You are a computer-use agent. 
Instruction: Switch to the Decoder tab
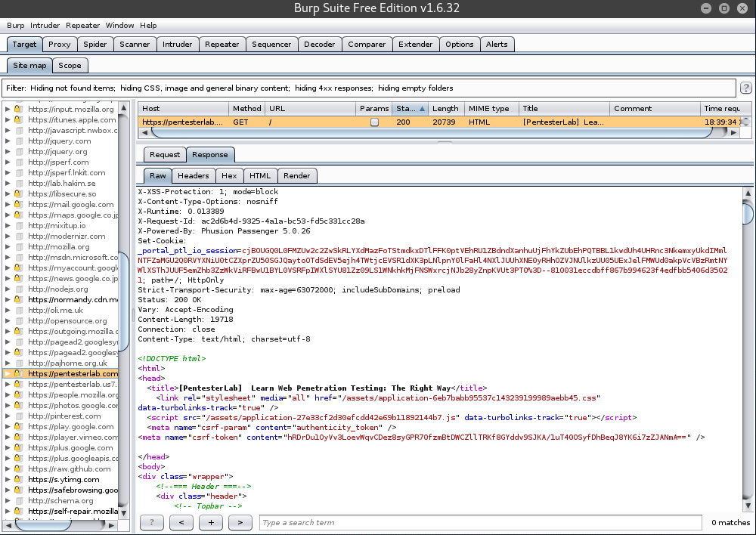(x=319, y=45)
